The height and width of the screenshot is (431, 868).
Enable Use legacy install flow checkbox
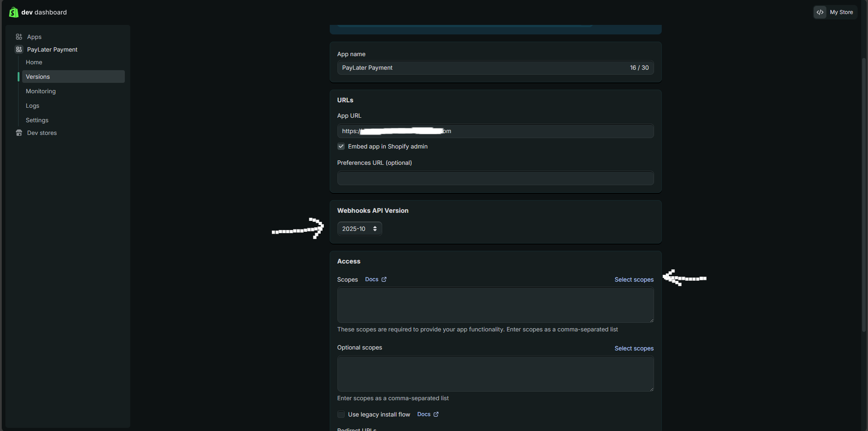click(x=341, y=414)
